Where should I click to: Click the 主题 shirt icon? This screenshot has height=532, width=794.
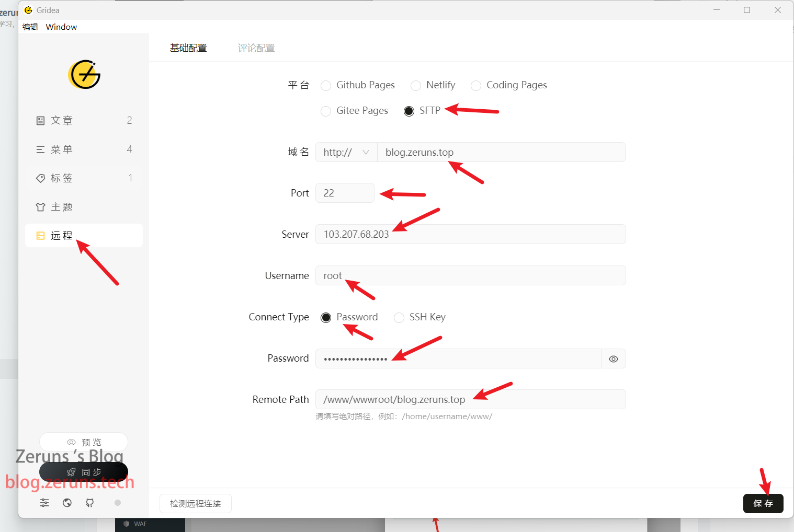pyautogui.click(x=40, y=207)
